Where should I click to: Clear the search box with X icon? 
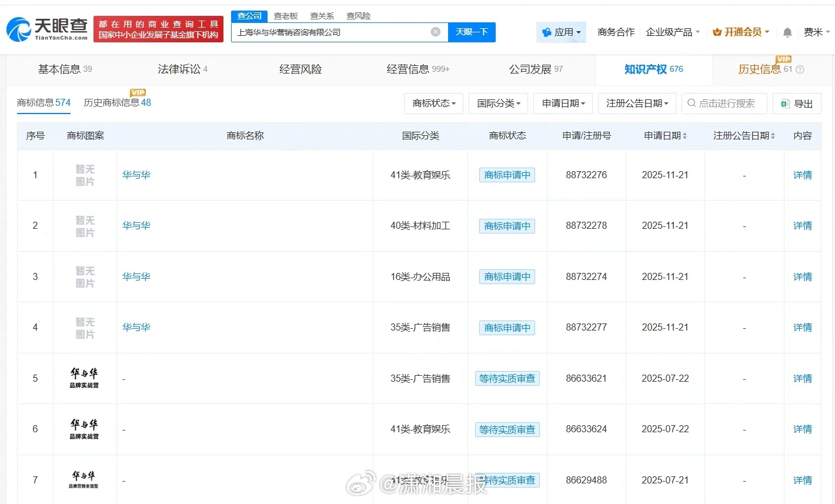click(x=435, y=32)
